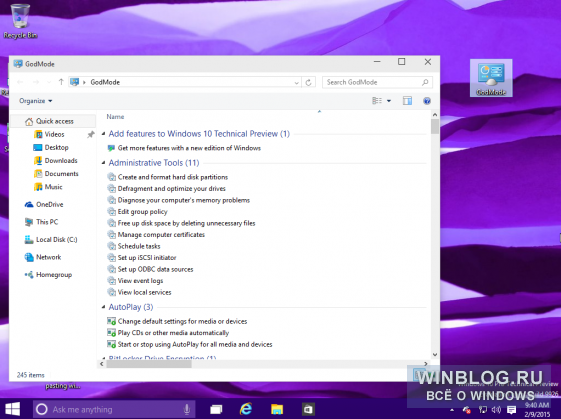
Task: Open the Recycle Bin desktop icon
Action: pyautogui.click(x=20, y=21)
